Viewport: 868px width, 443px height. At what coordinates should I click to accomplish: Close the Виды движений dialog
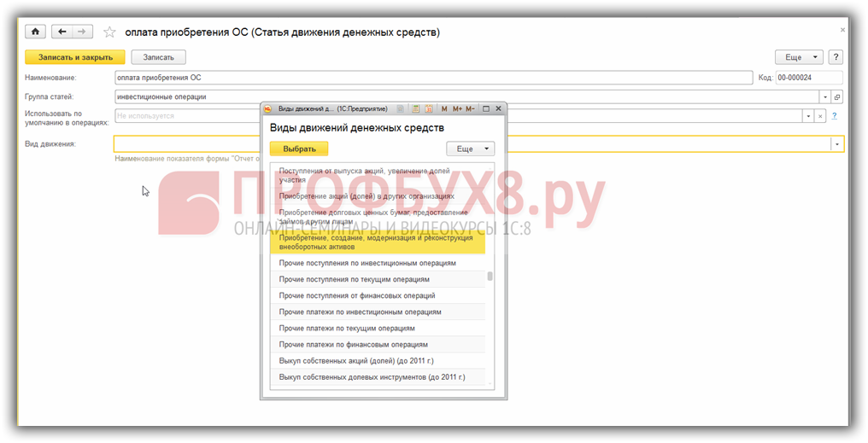click(x=498, y=108)
